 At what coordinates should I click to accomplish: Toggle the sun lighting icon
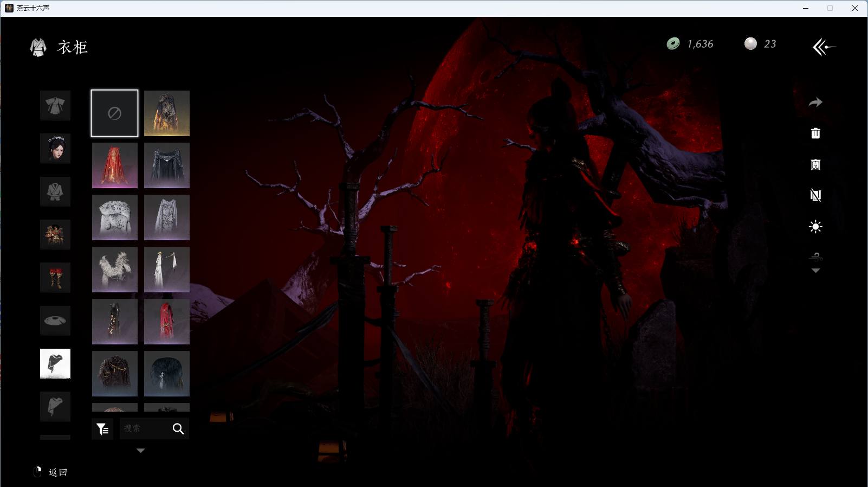[815, 227]
